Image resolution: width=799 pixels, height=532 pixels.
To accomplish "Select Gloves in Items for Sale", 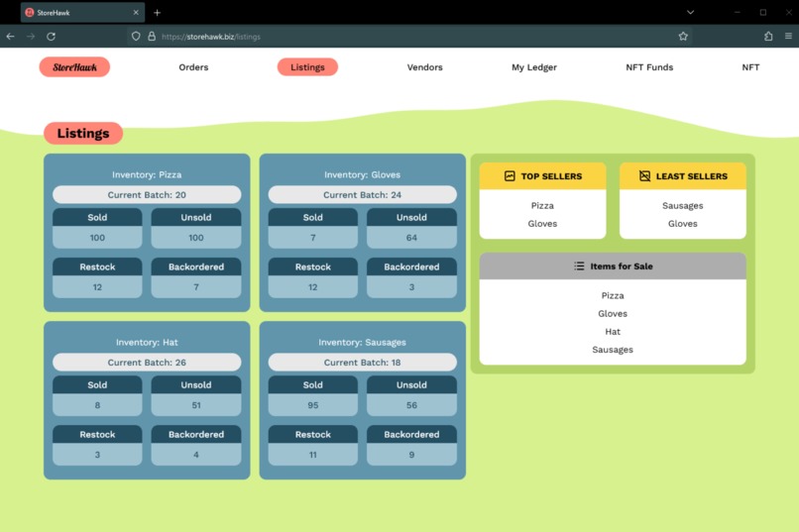I will pyautogui.click(x=613, y=314).
